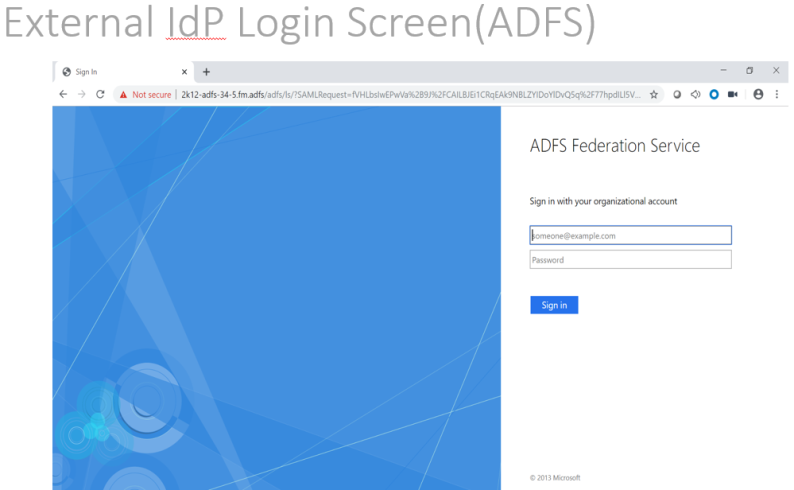Viewport: 794px width, 490px height.
Task: Click the someone@example.com username field
Action: click(x=630, y=236)
